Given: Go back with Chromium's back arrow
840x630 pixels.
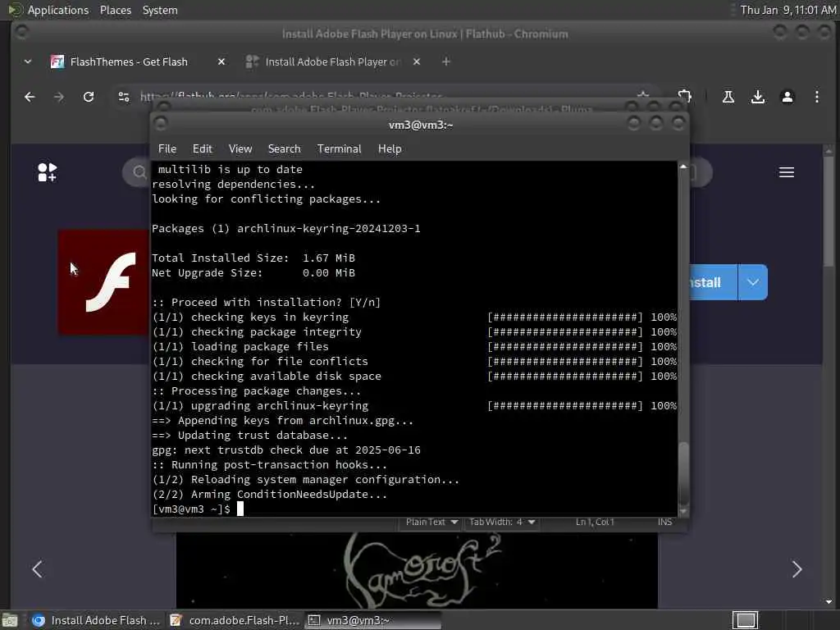Looking at the screenshot, I should click(x=30, y=97).
